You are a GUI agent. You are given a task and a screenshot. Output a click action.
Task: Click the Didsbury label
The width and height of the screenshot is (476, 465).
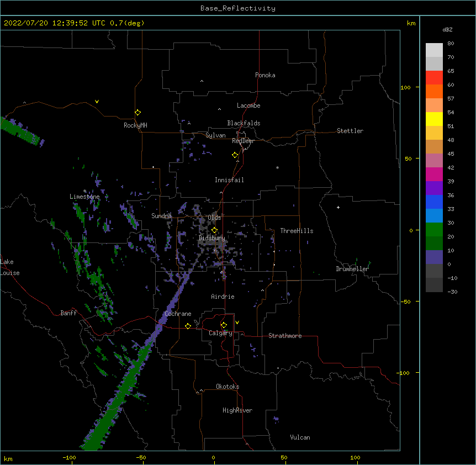pos(212,238)
